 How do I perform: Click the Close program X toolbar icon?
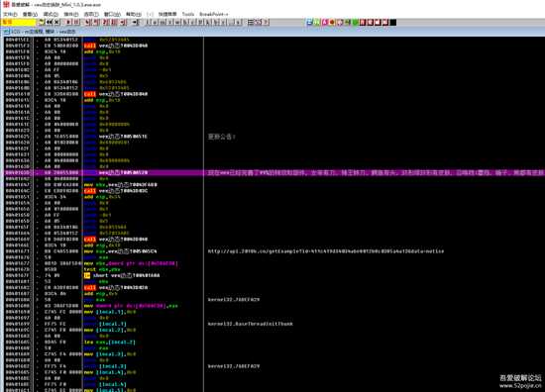point(56,22)
